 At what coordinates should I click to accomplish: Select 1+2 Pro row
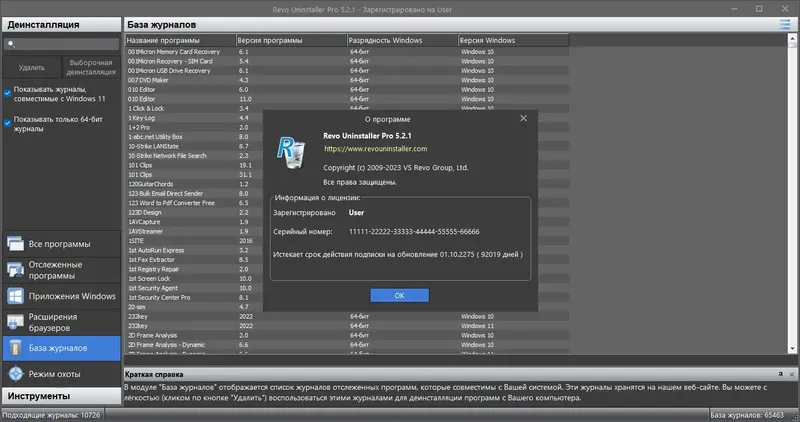(x=194, y=128)
